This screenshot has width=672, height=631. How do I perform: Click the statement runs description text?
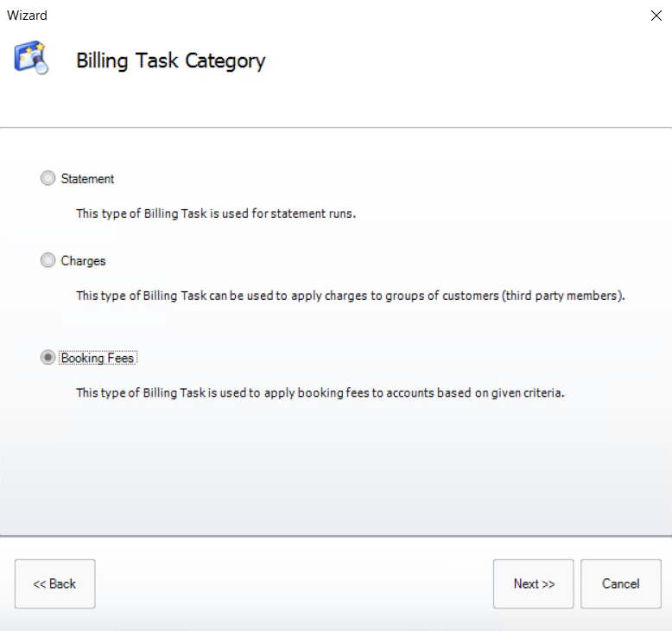[216, 214]
